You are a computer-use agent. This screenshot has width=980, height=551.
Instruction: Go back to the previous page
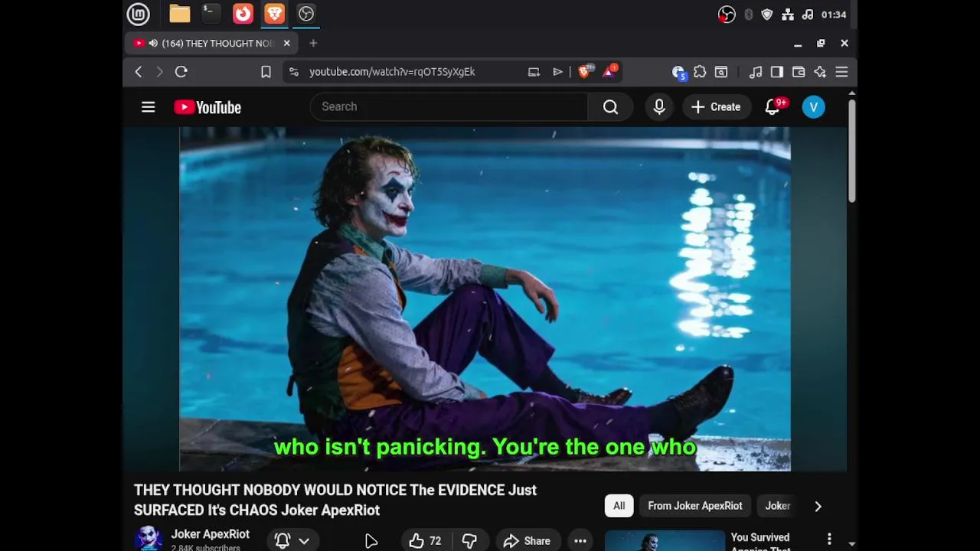pyautogui.click(x=139, y=72)
